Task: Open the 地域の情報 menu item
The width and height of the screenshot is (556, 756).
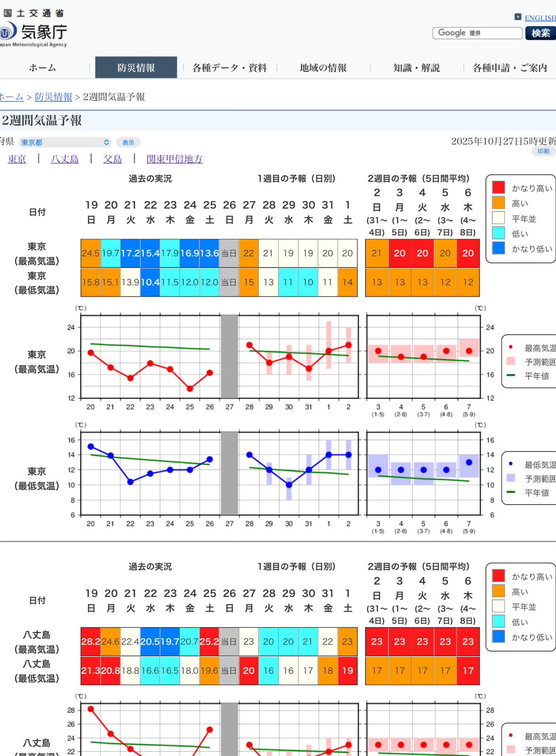Action: tap(323, 68)
